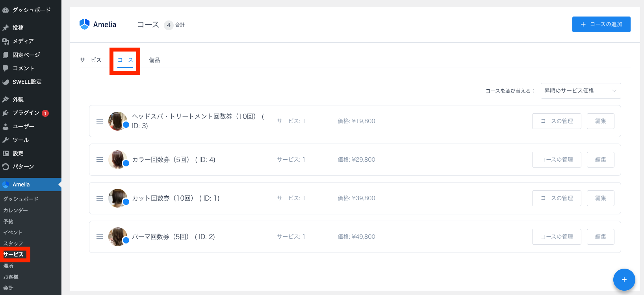This screenshot has height=295, width=644.
Task: Click the floating blue plus button
Action: coord(624,280)
